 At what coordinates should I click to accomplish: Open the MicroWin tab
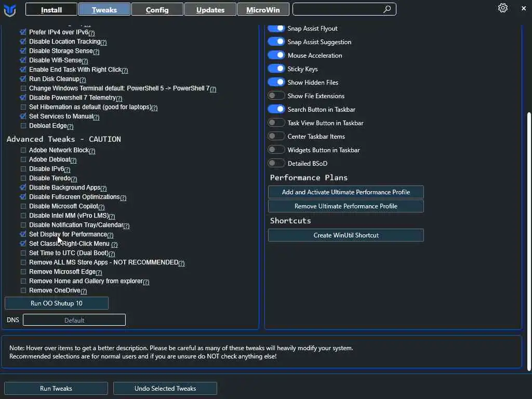263,9
